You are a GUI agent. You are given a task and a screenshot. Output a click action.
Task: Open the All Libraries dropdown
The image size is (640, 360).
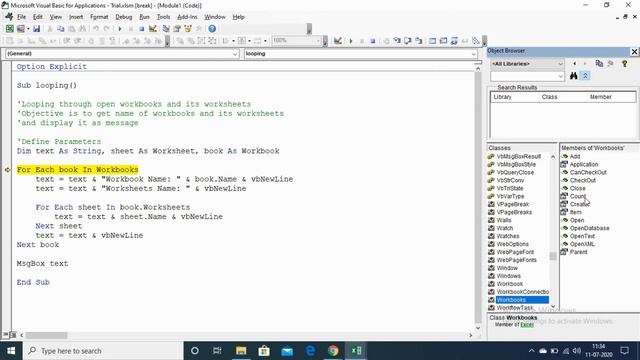[560, 64]
